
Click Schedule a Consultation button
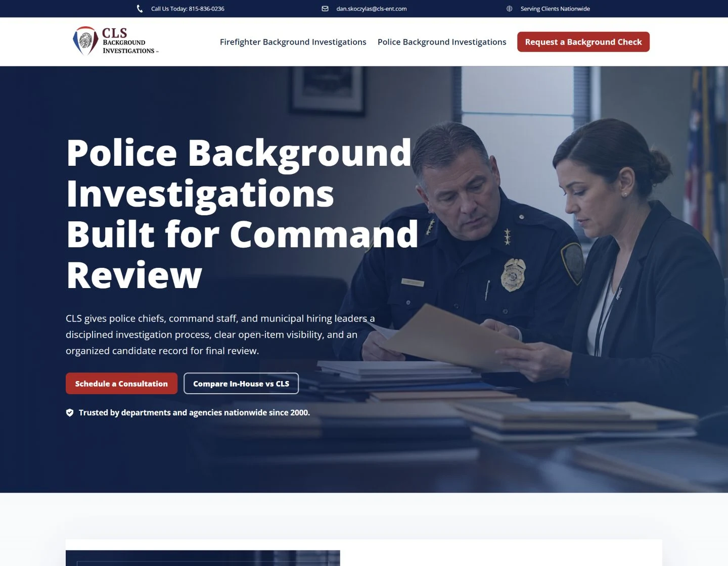click(x=121, y=384)
